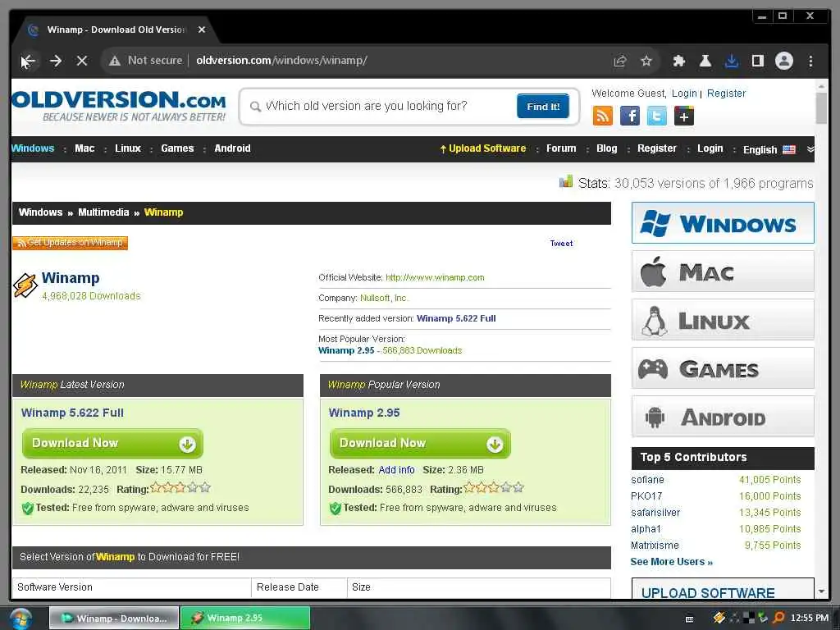The height and width of the screenshot is (630, 840).
Task: Click the Windows sidebar banner
Action: 723,223
